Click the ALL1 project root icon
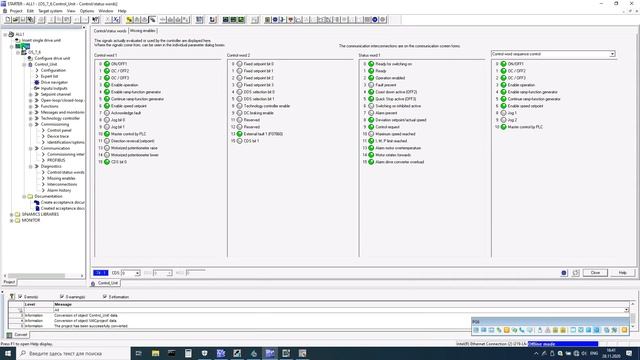Viewport: 640px width, 360px height. click(11, 34)
